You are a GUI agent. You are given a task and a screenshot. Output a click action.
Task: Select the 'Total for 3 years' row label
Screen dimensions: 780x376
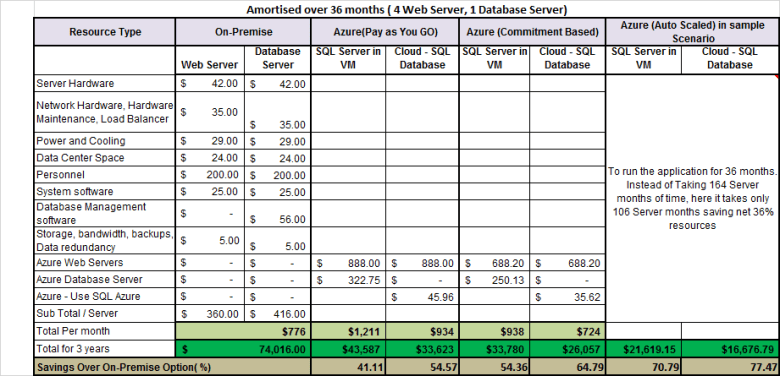click(x=105, y=349)
